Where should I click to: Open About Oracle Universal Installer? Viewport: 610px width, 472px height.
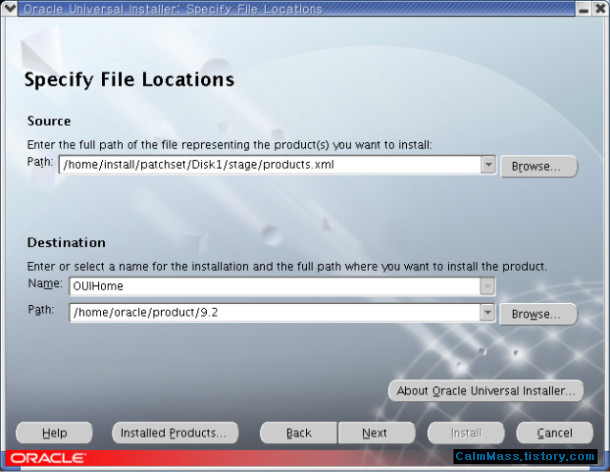[486, 390]
